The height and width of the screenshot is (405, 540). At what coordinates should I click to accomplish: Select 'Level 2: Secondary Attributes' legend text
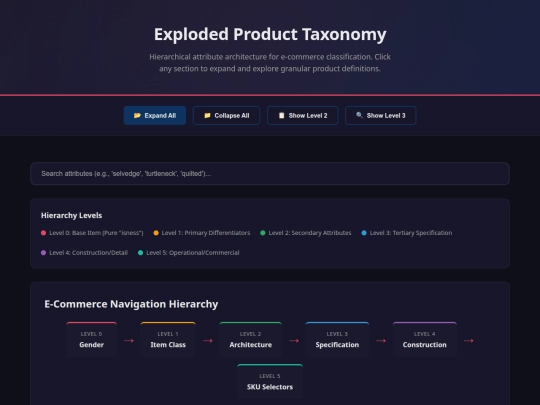(310, 233)
